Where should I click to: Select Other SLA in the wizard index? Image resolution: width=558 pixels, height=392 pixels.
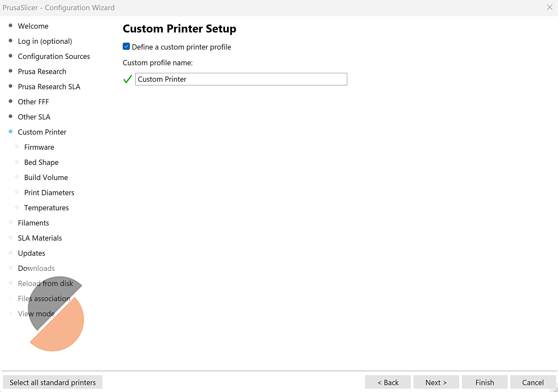click(x=34, y=117)
